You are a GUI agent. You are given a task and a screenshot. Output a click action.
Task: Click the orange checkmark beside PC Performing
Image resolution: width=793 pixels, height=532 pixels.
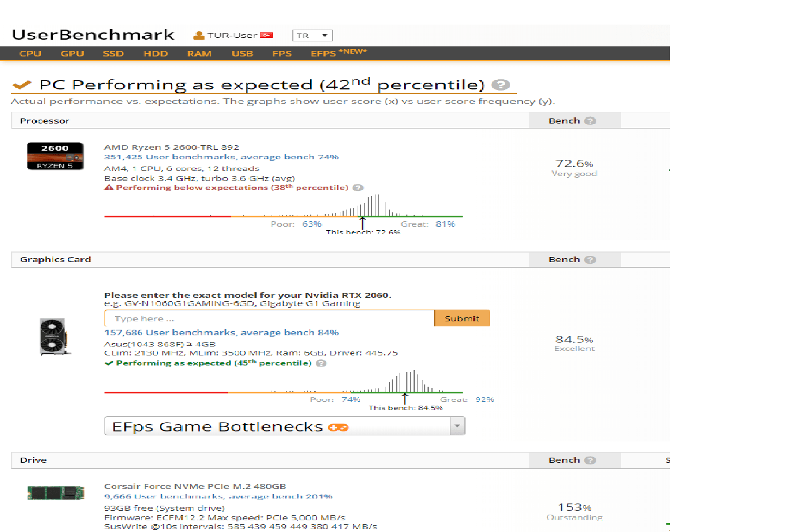coord(22,85)
